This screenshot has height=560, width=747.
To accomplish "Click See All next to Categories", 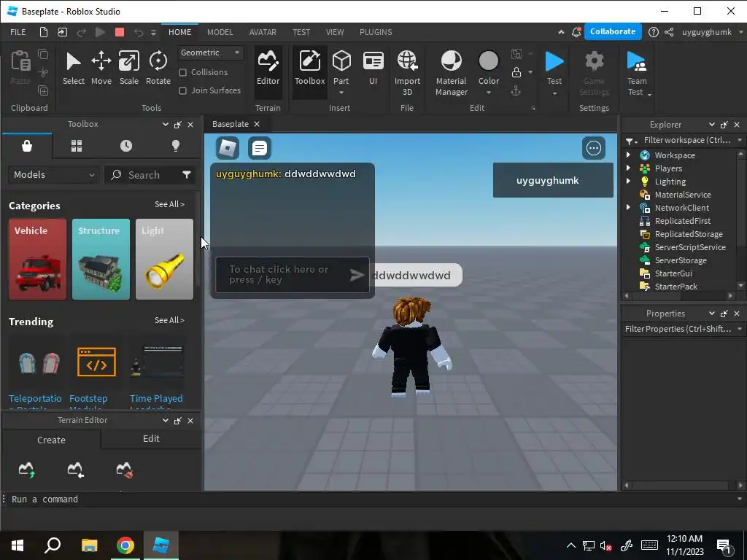I will 169,204.
